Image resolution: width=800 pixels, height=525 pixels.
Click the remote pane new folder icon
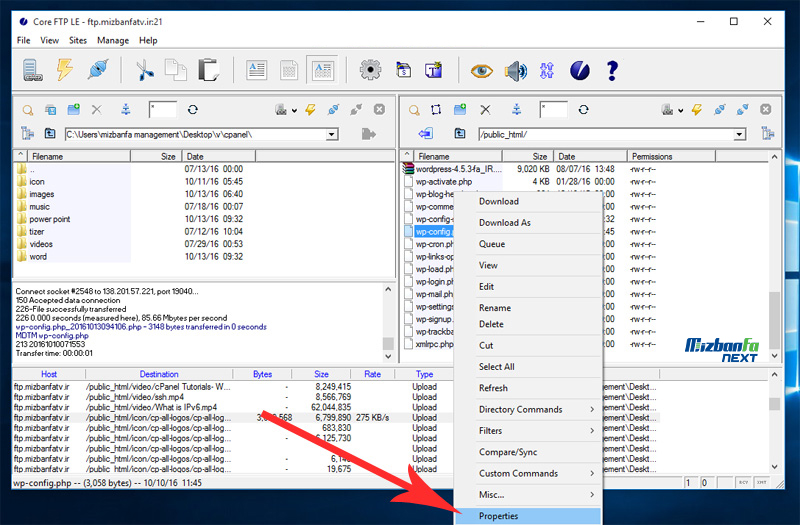click(460, 109)
